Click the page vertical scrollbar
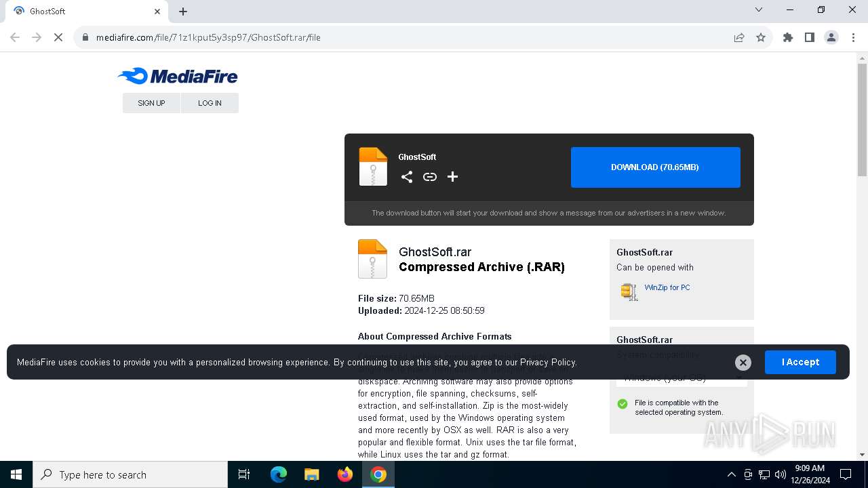868x488 pixels. (862, 120)
